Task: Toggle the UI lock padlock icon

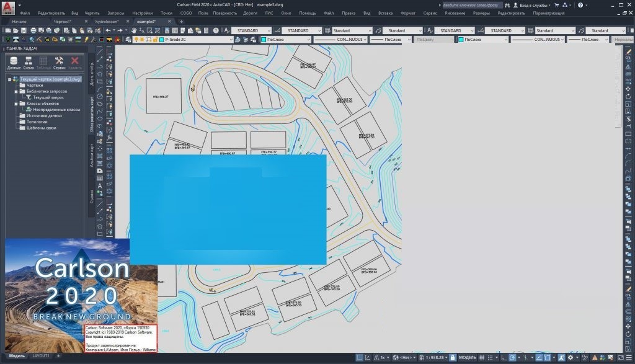Action: pos(453,358)
